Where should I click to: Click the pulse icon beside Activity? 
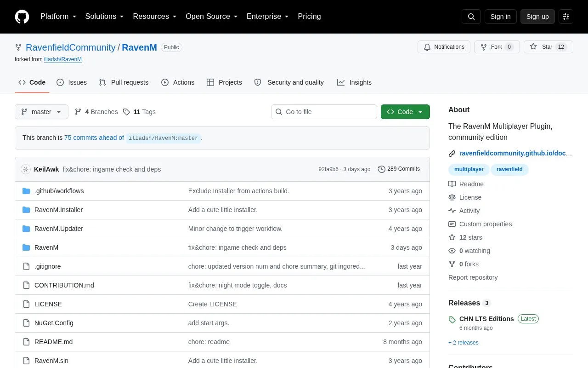pyautogui.click(x=452, y=211)
